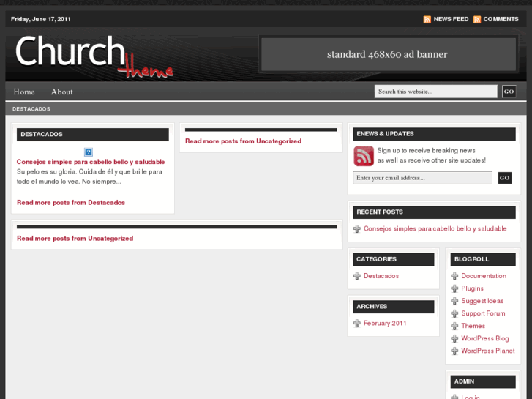Click Read more posts from Uncategorized in wide box
The width and height of the screenshot is (532, 399).
point(75,239)
